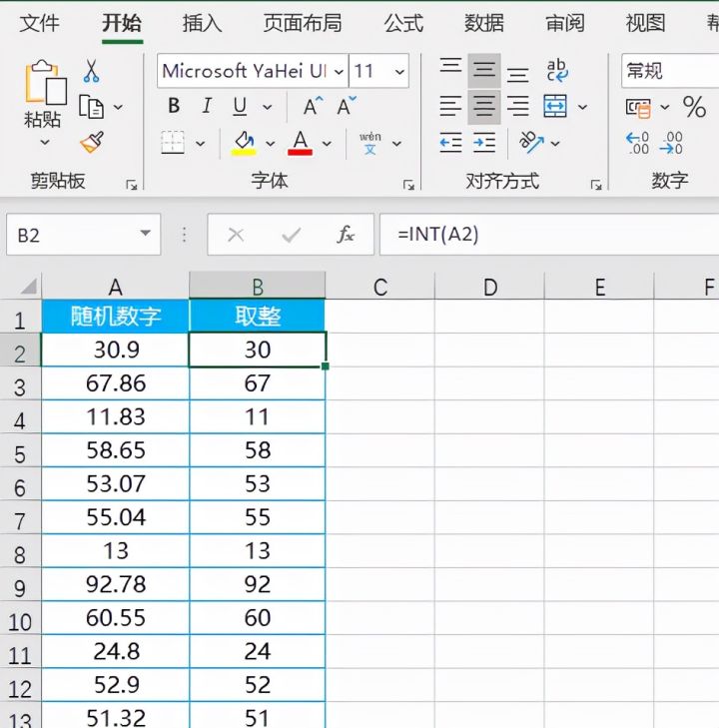Switch to the 数据 tab
This screenshot has height=728, width=719.
483,23
